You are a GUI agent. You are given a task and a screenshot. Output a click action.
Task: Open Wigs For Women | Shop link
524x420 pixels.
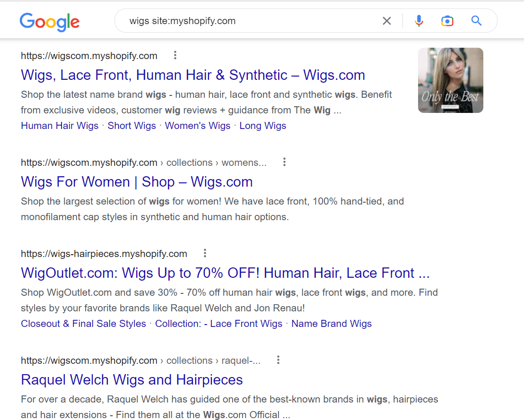[x=137, y=182]
